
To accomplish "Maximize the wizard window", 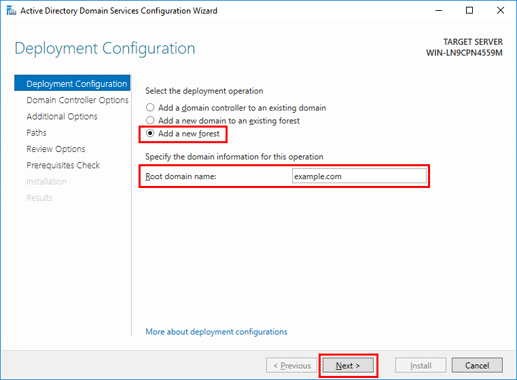I will click(x=469, y=11).
